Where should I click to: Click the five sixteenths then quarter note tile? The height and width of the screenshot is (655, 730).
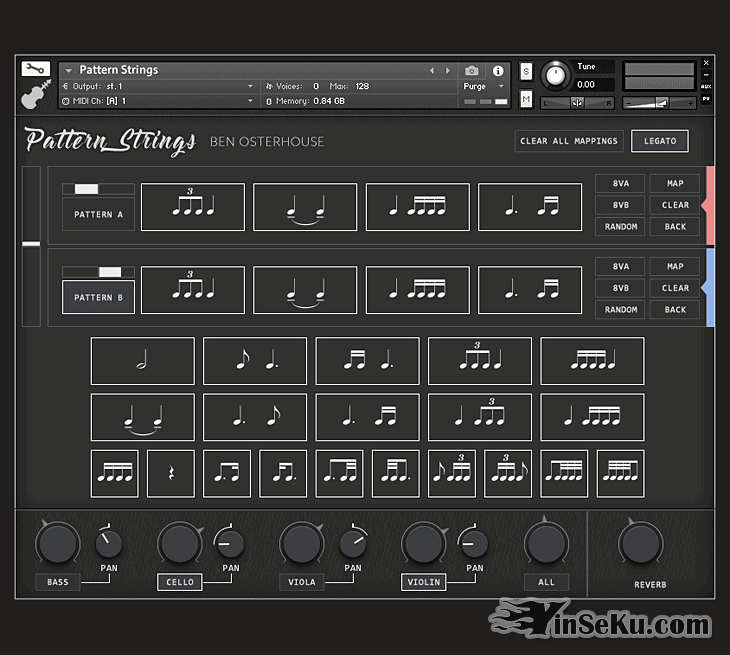click(x=592, y=361)
